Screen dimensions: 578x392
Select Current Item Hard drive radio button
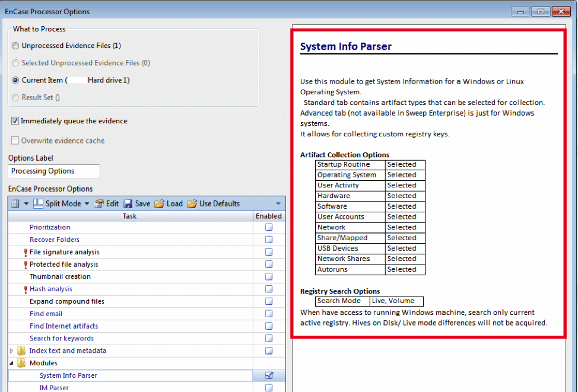click(15, 80)
